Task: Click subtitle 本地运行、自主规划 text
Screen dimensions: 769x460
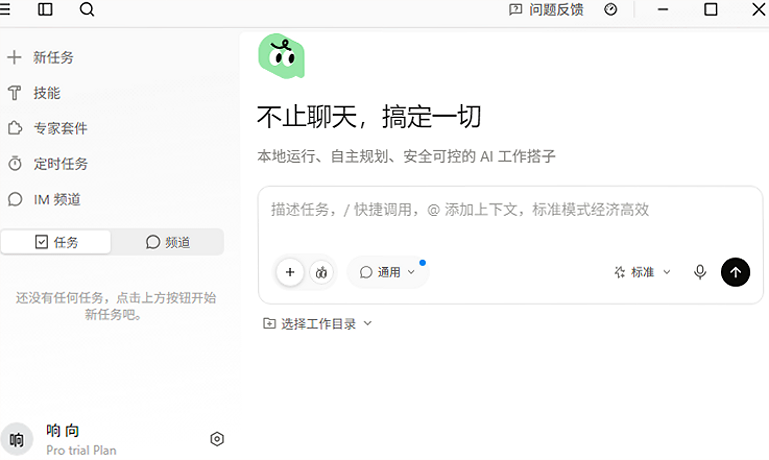Action: (x=406, y=156)
